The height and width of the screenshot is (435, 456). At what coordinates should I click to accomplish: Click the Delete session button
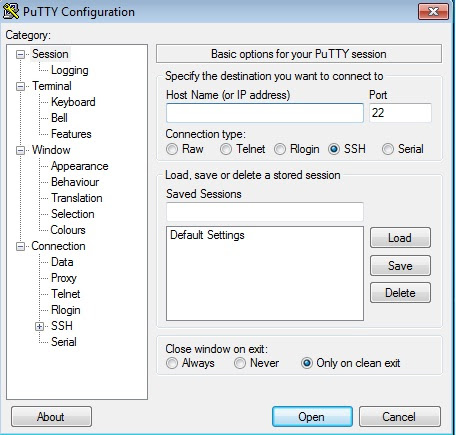[400, 293]
